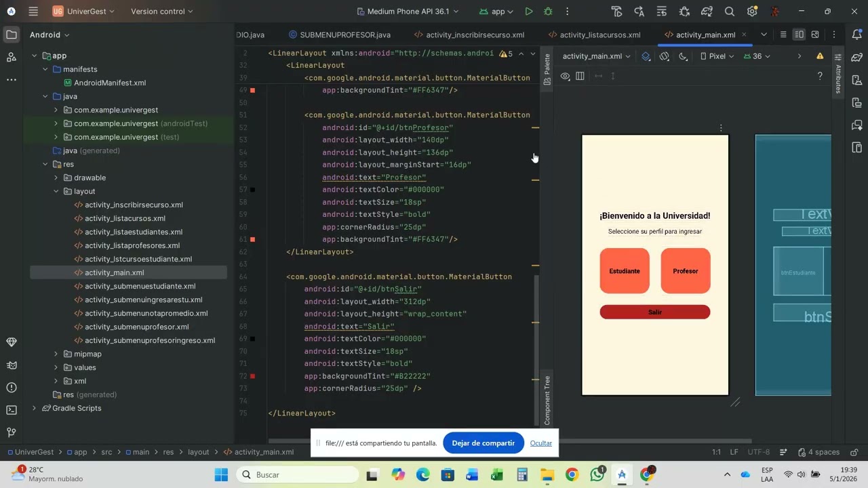
Task: Click black textColor swatch in line 69 gutter
Action: [252, 339]
